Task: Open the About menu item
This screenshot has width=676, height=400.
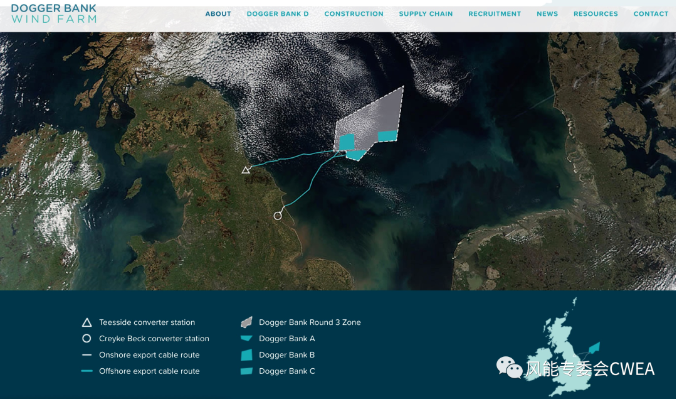Action: (218, 14)
